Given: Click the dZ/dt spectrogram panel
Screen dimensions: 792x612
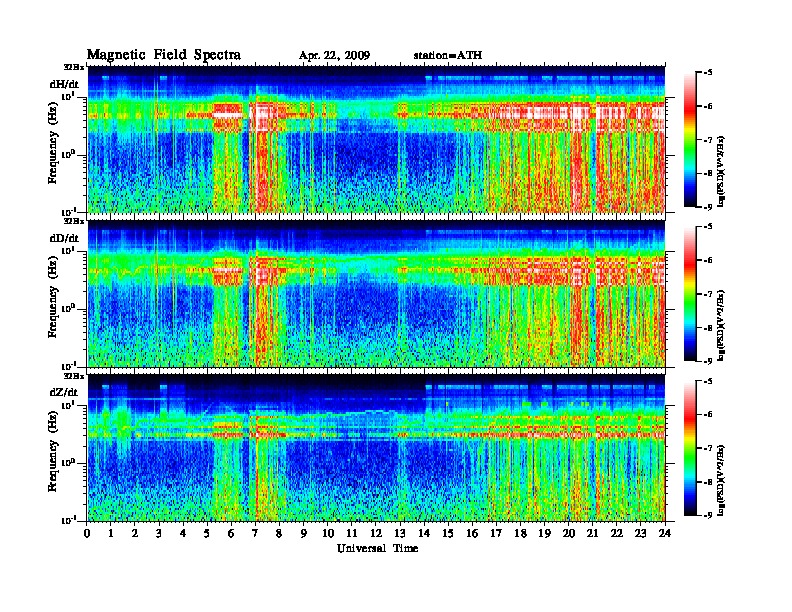Looking at the screenshot, I should click(x=376, y=448).
